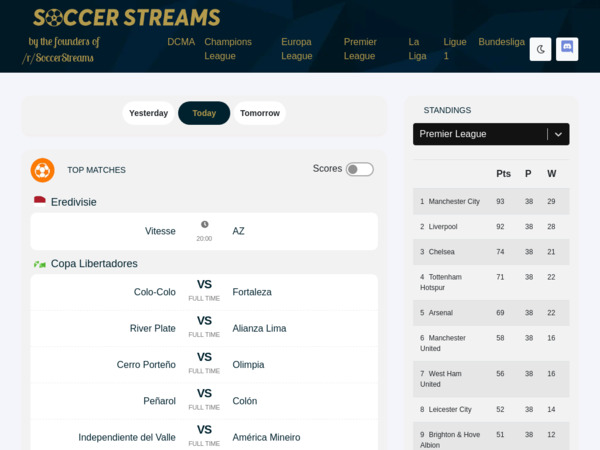Click Liverpool's 92 points value
Viewport: 600px width, 450px height.
[x=500, y=227]
